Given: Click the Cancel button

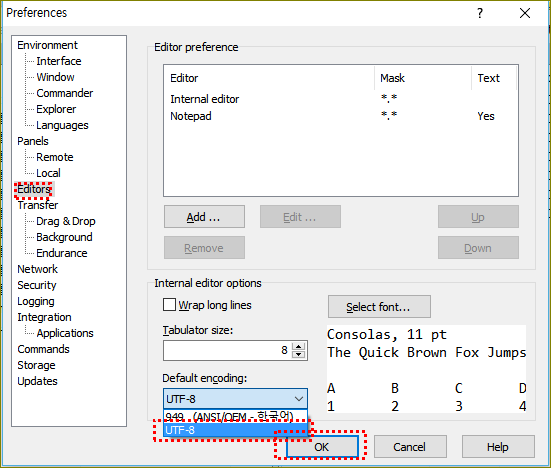Looking at the screenshot, I should [x=410, y=447].
